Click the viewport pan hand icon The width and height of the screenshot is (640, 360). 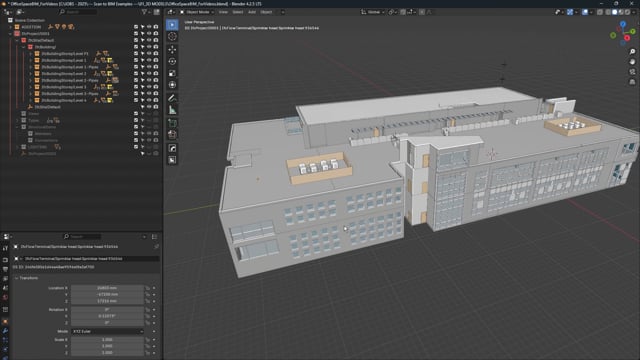pos(632,62)
